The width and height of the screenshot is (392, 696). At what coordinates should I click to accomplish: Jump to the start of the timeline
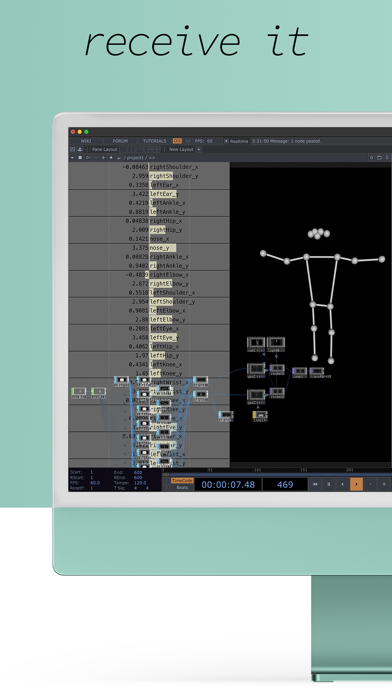click(x=315, y=484)
